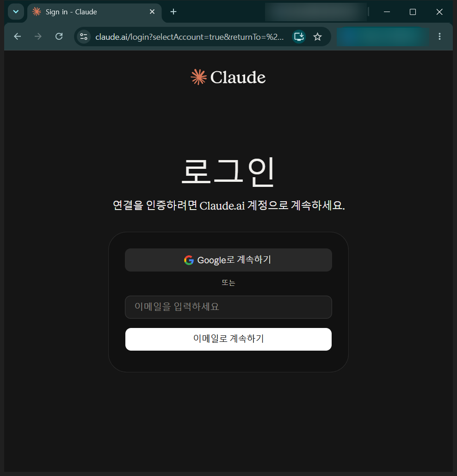Expand the tab search dropdown arrow
457x476 pixels.
coord(16,12)
